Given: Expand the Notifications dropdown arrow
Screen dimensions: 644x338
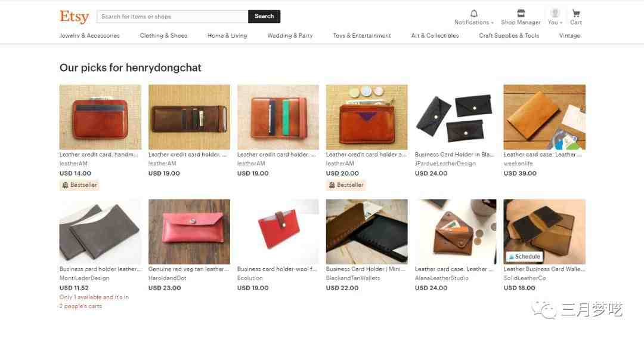Looking at the screenshot, I should (492, 23).
